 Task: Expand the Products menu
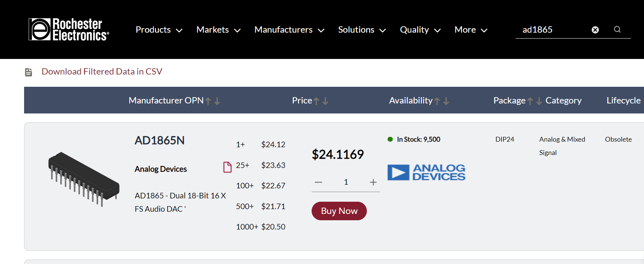(159, 30)
